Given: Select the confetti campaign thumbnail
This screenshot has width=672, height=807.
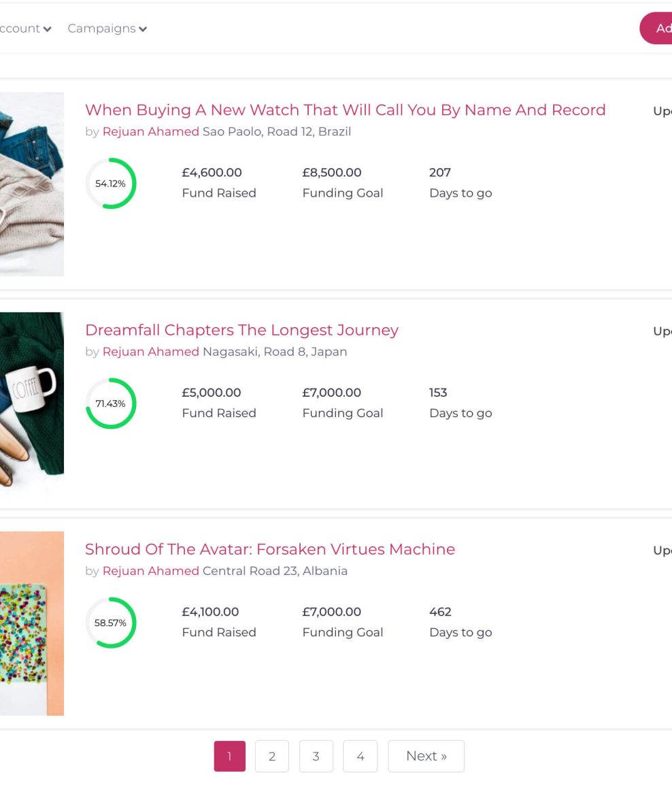Looking at the screenshot, I should click(x=32, y=623).
